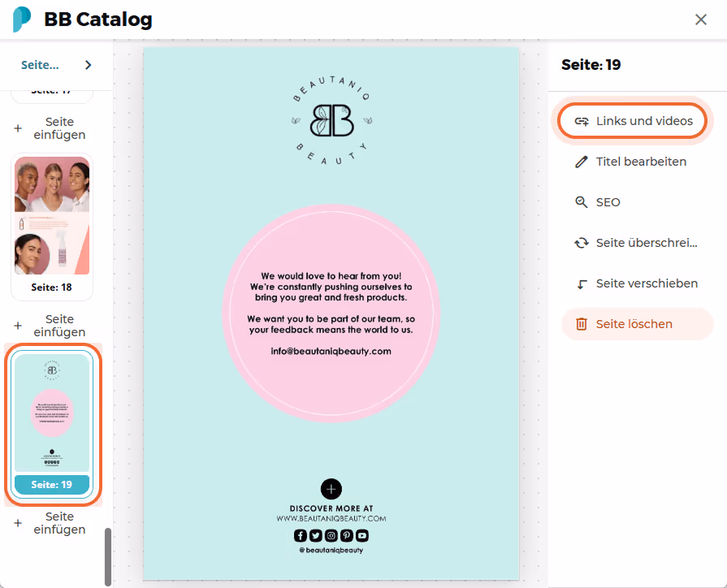Close the BB Catalog editor
Viewport: 727px width, 588px height.
[700, 19]
